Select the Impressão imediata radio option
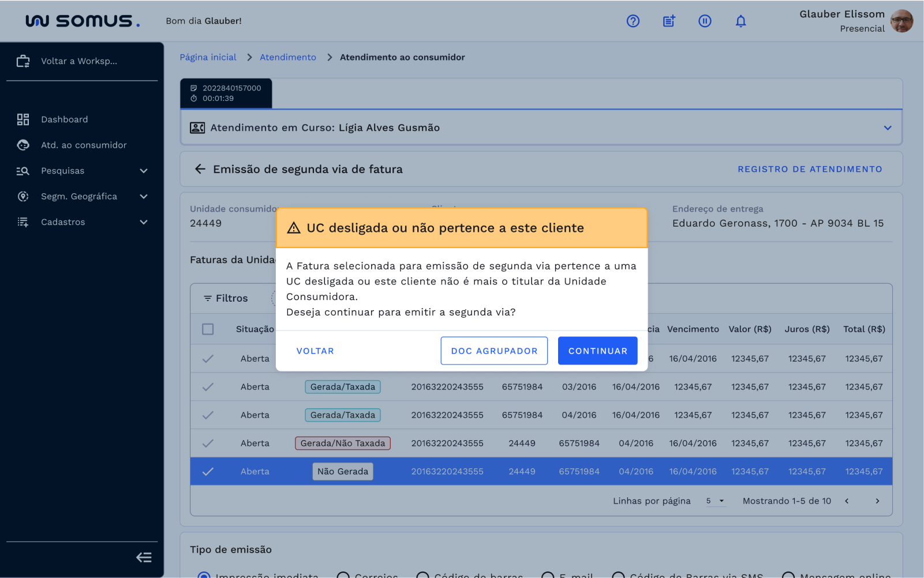Viewport: 924px width, 578px height. tap(204, 575)
